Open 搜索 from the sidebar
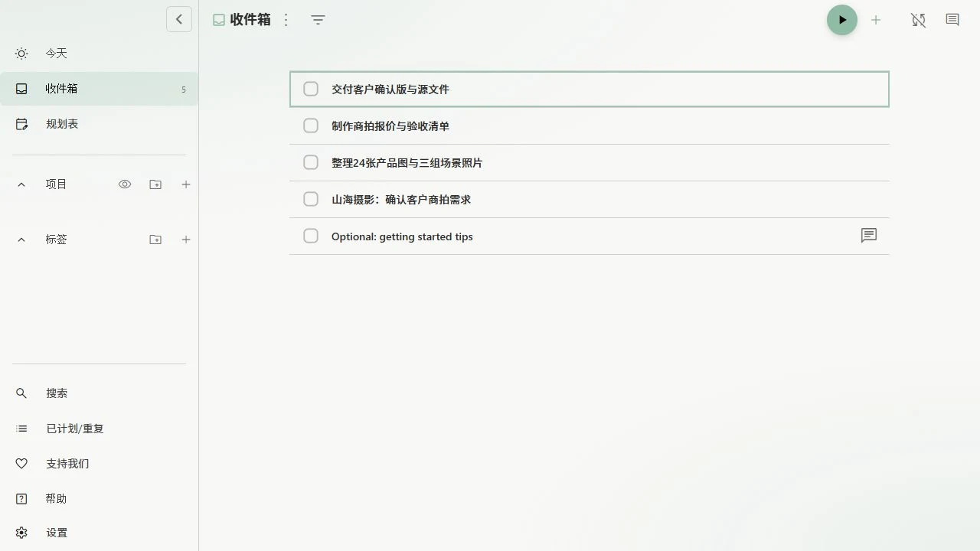The height and width of the screenshot is (551, 980). tap(99, 393)
